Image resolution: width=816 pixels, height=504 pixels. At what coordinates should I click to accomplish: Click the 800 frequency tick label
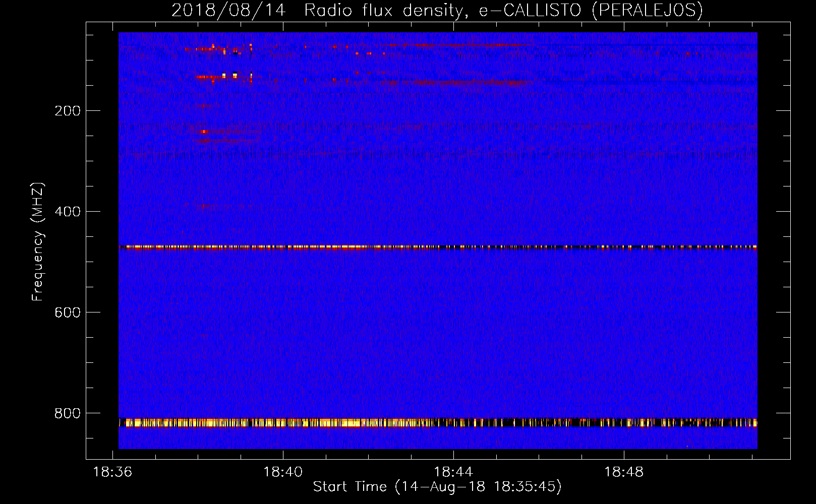coord(68,413)
